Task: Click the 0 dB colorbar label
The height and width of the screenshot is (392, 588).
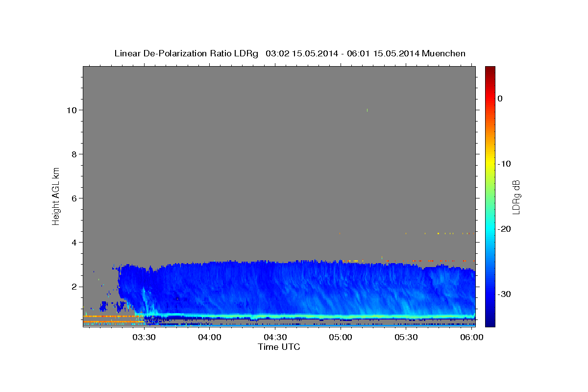Action: point(500,98)
